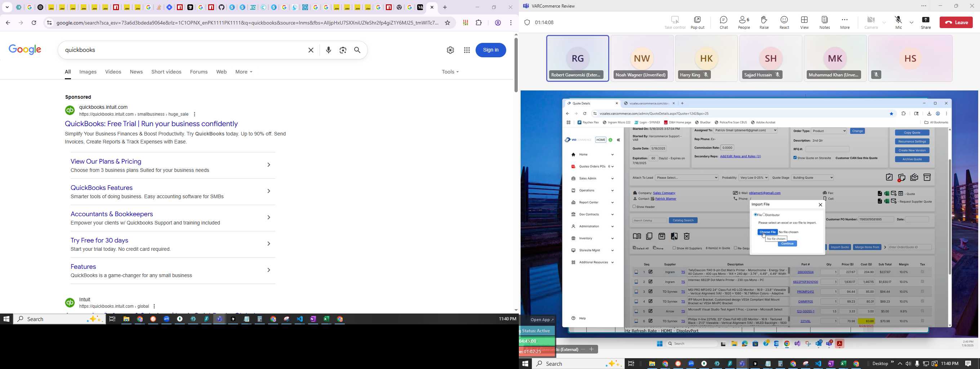Open Google quick settings gear

tap(450, 50)
